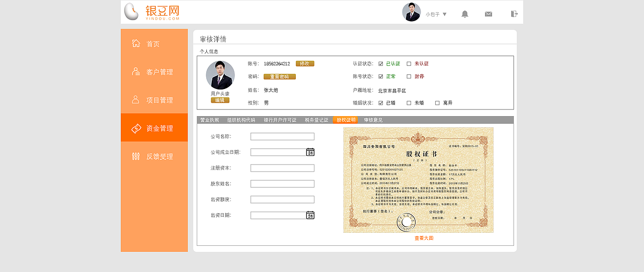Open 反馈受理 in the sidebar
This screenshot has width=644, height=272.
tap(154, 156)
